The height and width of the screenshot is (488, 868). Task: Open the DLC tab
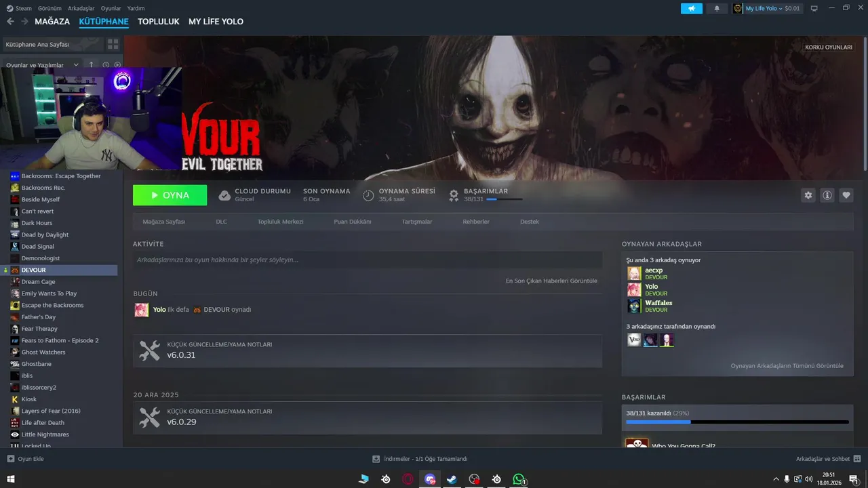point(222,222)
